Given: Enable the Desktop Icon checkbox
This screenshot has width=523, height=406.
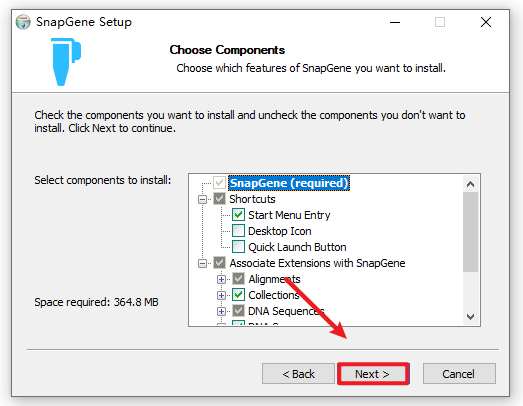Looking at the screenshot, I should (x=238, y=231).
